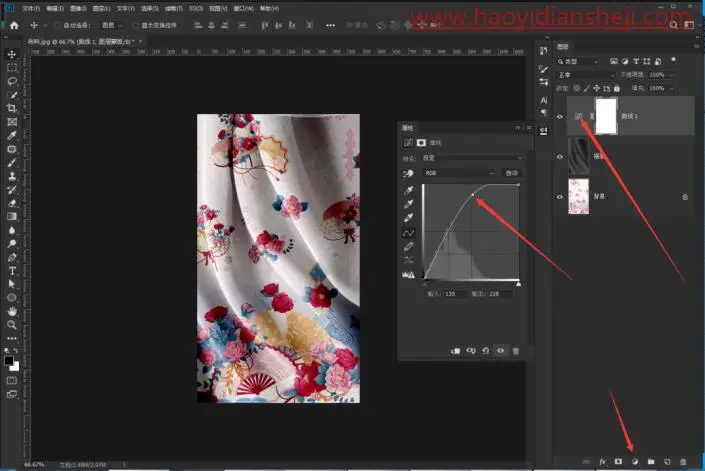705x471 pixels.
Task: Select the Gradient tool
Action: tap(12, 217)
